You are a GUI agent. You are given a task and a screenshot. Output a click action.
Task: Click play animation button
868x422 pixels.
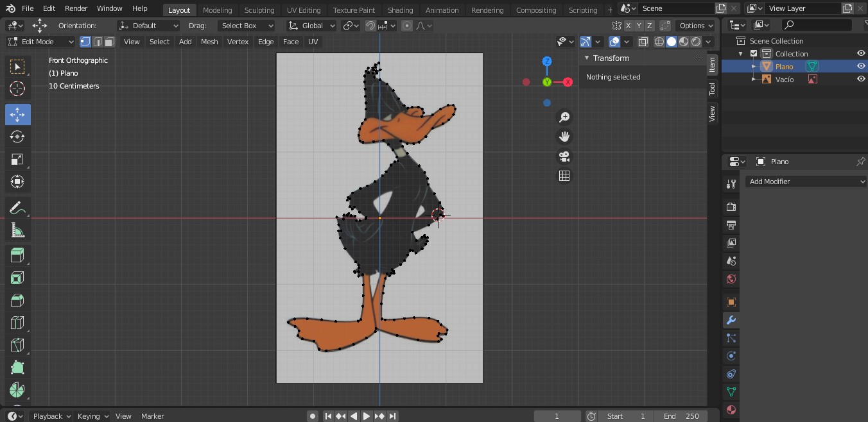pyautogui.click(x=366, y=416)
